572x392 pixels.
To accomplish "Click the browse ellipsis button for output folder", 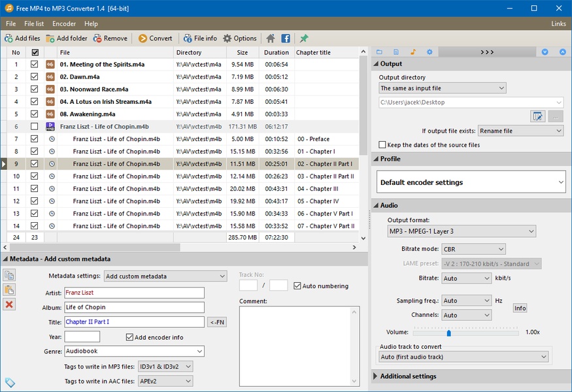I will tap(556, 117).
